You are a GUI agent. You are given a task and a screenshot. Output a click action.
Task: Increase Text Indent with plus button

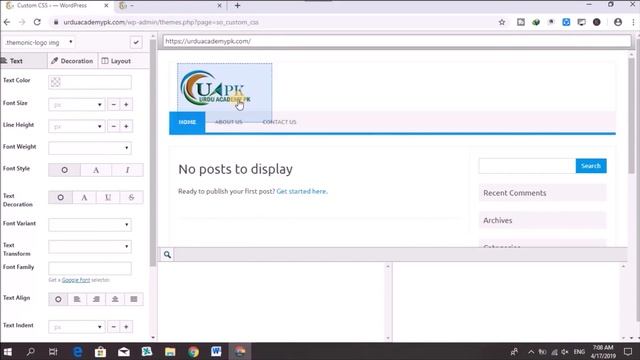(126, 327)
